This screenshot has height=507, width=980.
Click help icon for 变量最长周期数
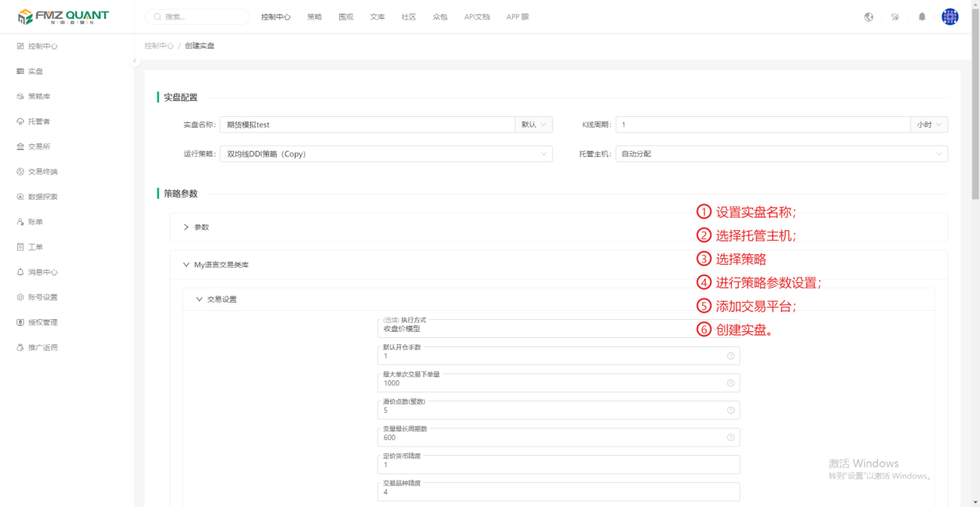point(730,437)
